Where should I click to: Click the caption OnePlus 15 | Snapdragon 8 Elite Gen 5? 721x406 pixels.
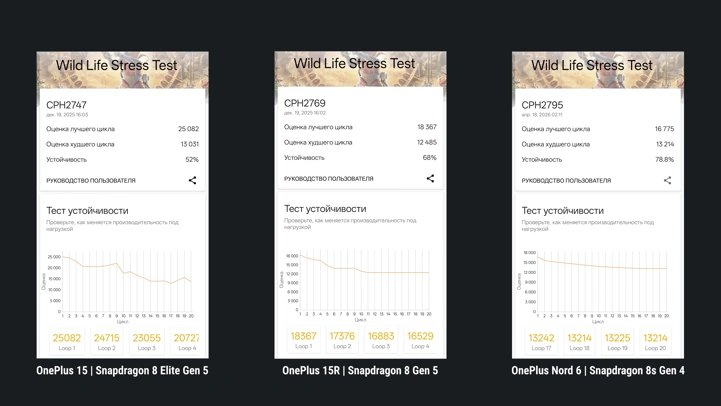[122, 371]
